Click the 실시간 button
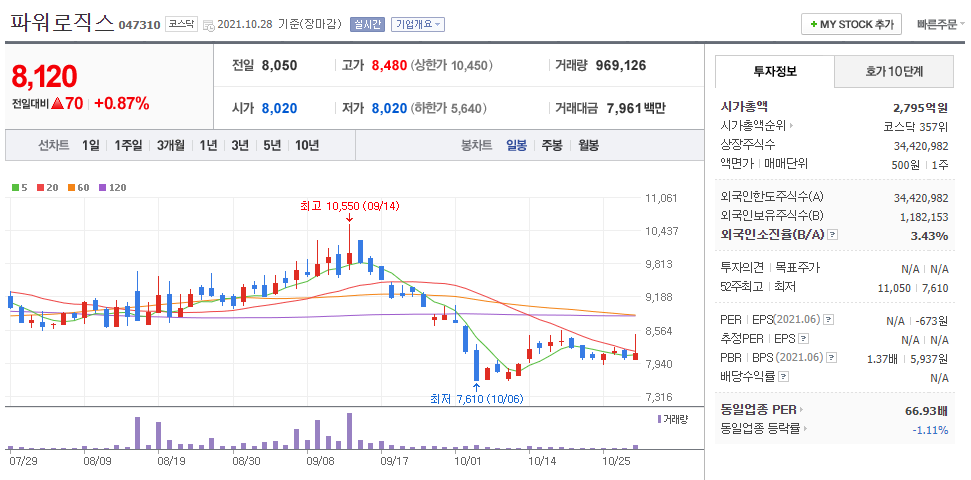 (367, 25)
